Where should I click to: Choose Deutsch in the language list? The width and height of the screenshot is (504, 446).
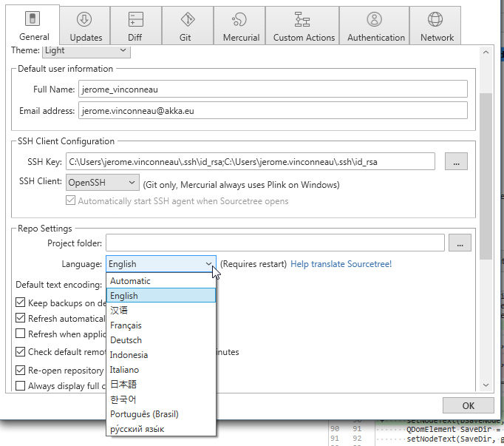(x=160, y=340)
